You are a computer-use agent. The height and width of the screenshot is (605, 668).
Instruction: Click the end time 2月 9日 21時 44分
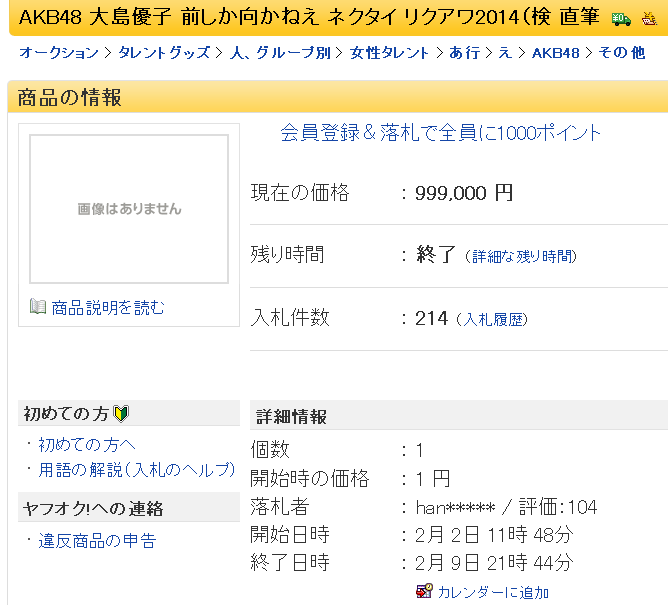click(x=494, y=563)
